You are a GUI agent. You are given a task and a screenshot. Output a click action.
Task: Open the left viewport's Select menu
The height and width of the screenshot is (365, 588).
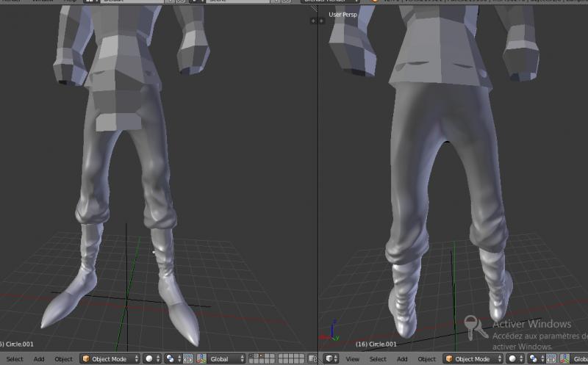coord(15,359)
